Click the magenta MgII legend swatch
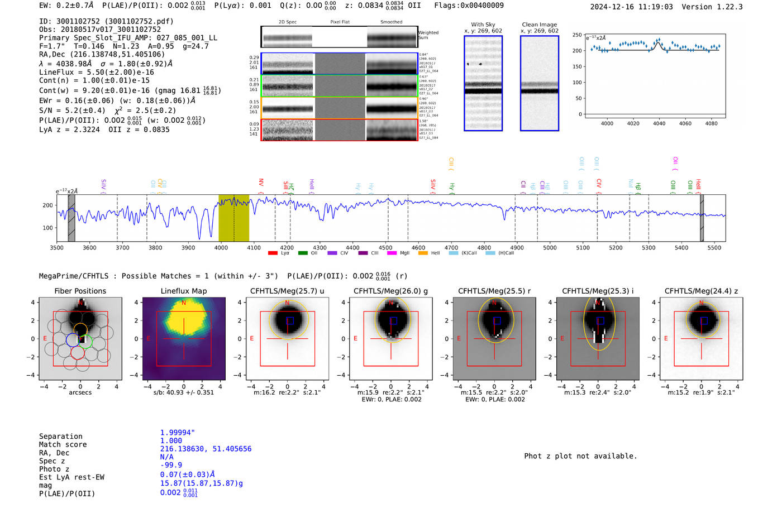Image resolution: width=782 pixels, height=532 pixels. 392,253
